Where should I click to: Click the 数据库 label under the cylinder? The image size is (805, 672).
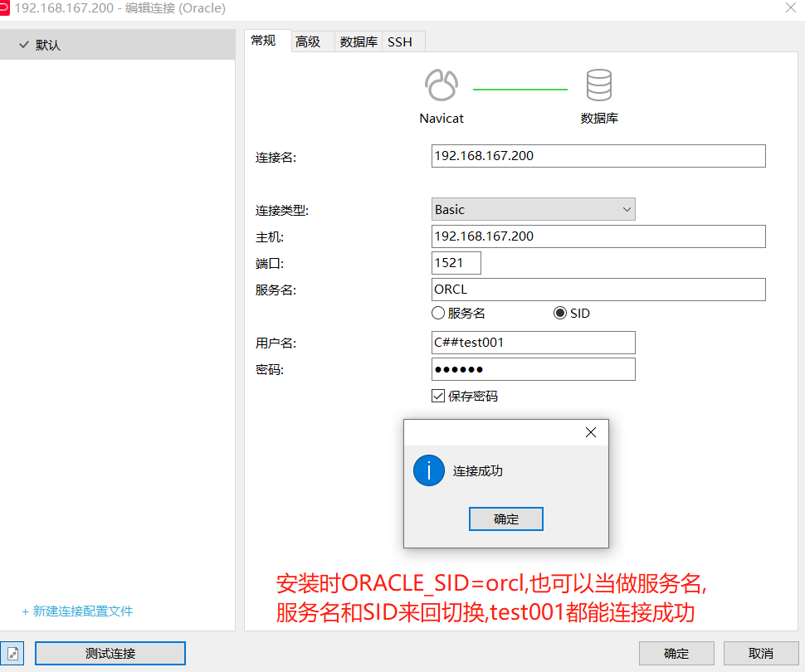click(599, 119)
